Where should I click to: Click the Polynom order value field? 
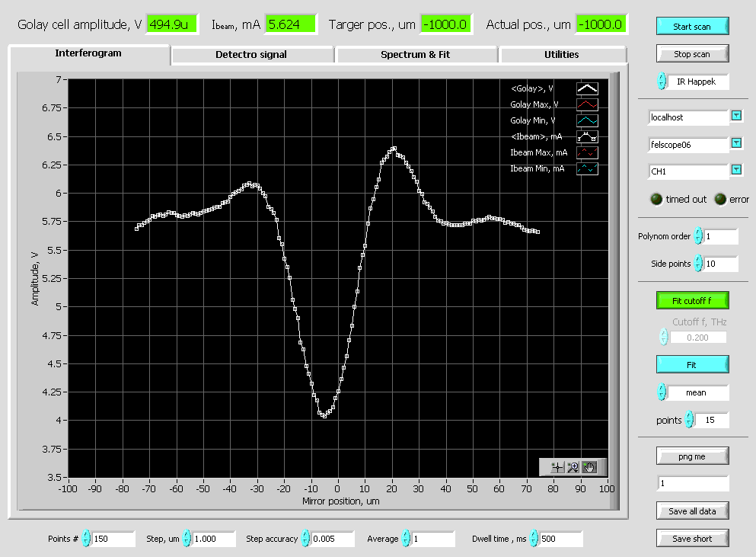[721, 236]
